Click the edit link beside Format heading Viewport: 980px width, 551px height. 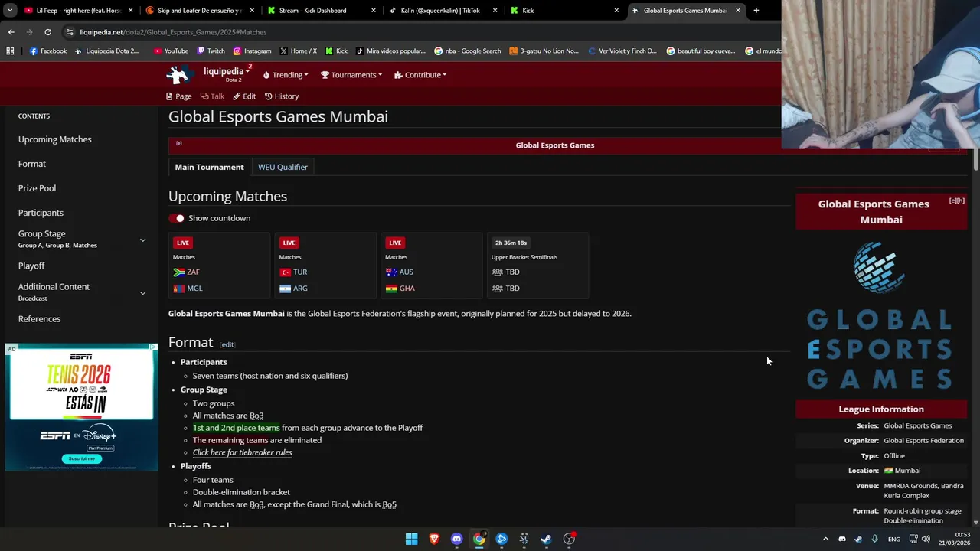(x=227, y=344)
